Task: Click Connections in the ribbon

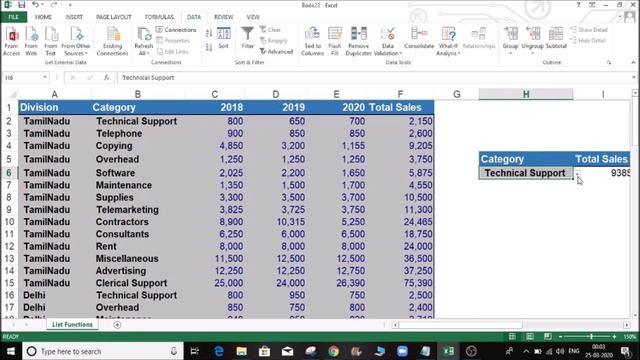Action: pos(176,30)
